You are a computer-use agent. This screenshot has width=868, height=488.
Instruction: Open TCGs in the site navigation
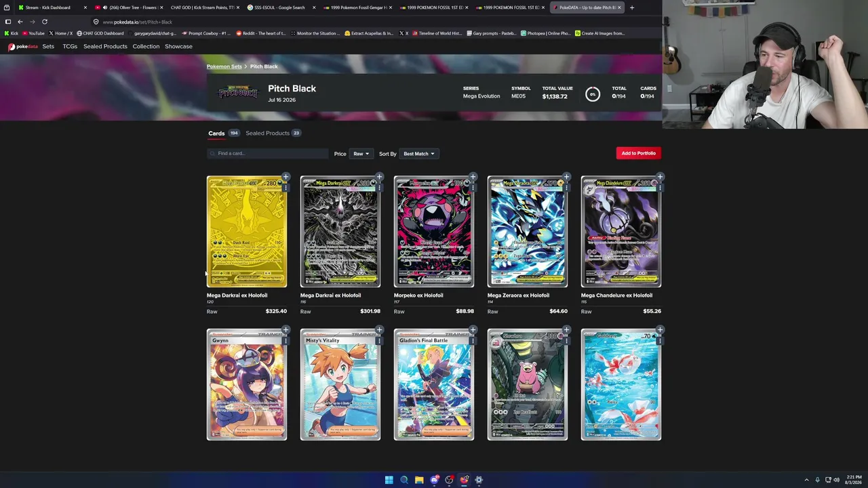(70, 47)
